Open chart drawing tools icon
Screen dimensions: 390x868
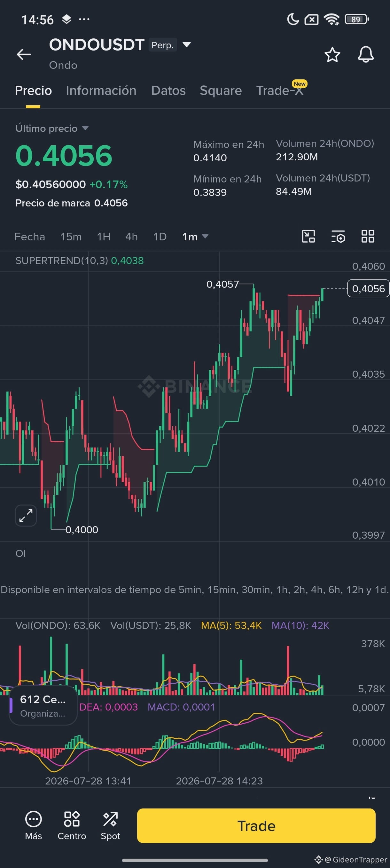[308, 236]
